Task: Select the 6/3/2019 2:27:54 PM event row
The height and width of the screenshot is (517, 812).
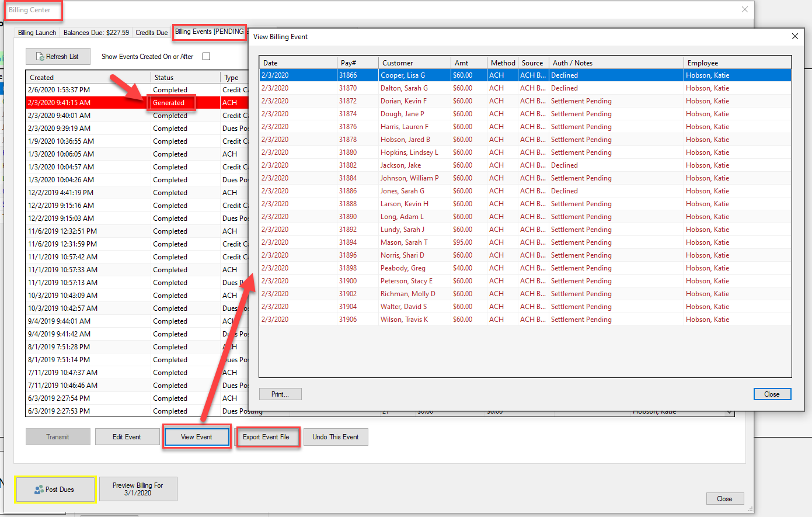Action: tap(137, 398)
